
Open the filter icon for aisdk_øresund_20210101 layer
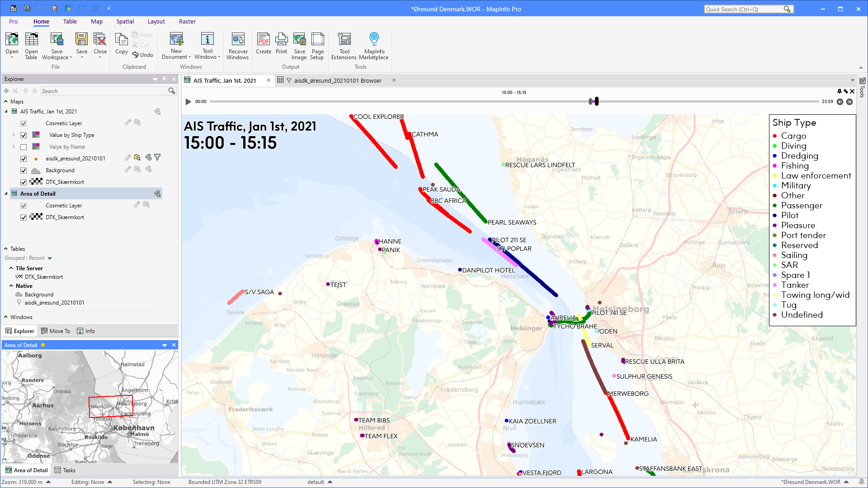(x=157, y=157)
